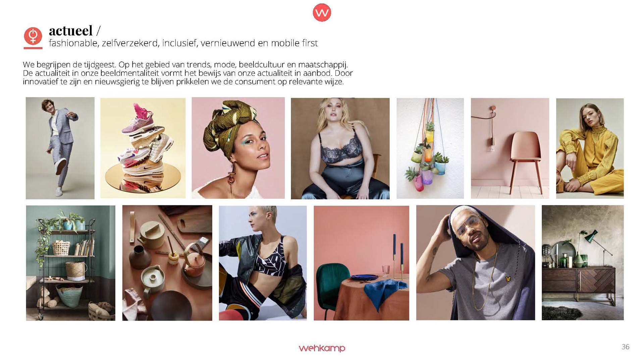The image size is (644, 360).
Task: Click the 'We begrijpen de tijdgeest' paragraph
Action: coord(188,73)
